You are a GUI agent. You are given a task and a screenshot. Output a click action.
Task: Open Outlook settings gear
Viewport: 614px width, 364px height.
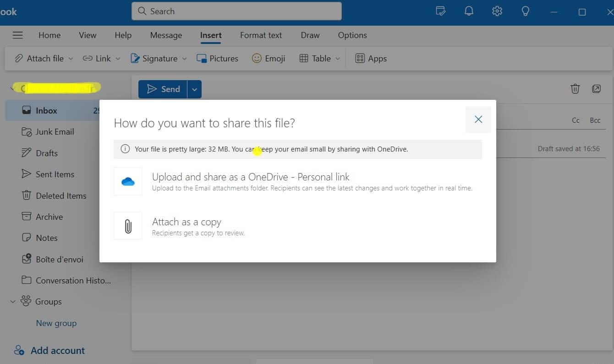(497, 11)
